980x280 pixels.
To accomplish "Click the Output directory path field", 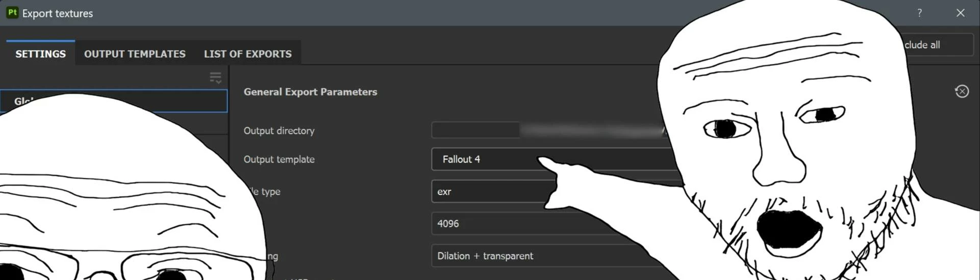I will point(550,130).
